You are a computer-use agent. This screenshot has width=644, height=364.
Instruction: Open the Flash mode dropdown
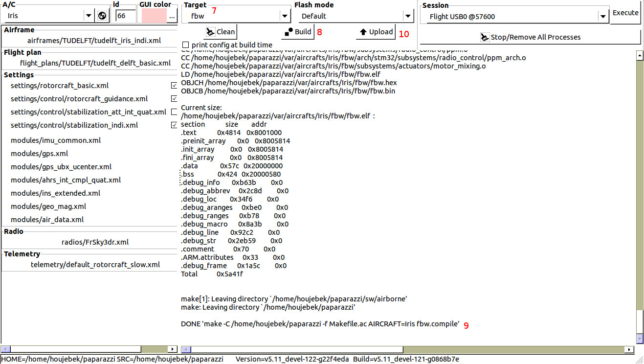356,16
